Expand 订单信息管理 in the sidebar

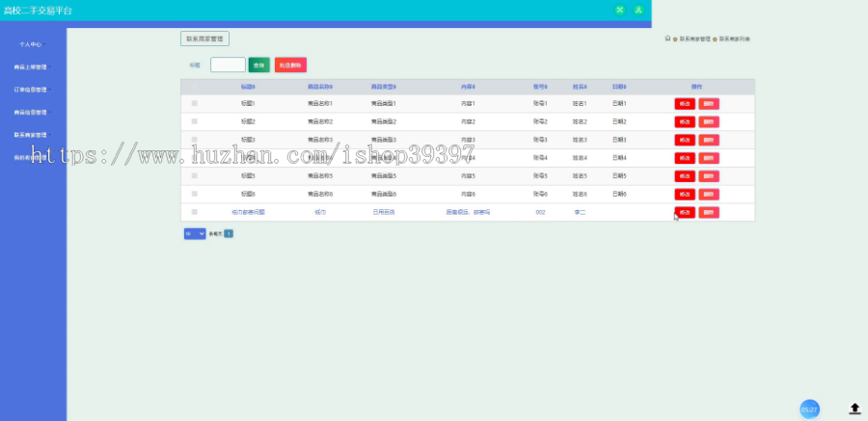click(33, 90)
